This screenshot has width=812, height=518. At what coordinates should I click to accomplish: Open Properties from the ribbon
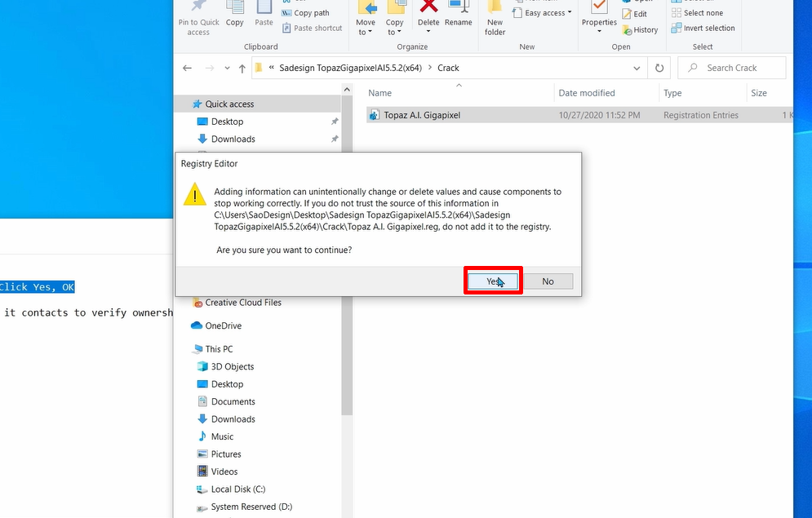(x=599, y=19)
